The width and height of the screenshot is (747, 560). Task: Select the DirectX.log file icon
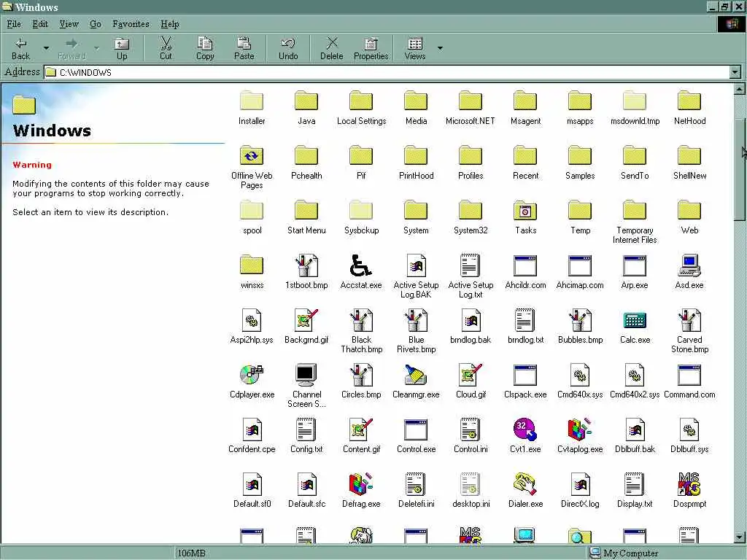pos(580,484)
